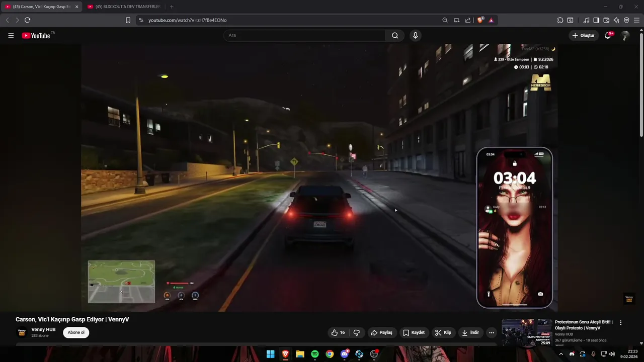Open Discord from the taskbar
This screenshot has width=644, height=362.
click(x=345, y=354)
